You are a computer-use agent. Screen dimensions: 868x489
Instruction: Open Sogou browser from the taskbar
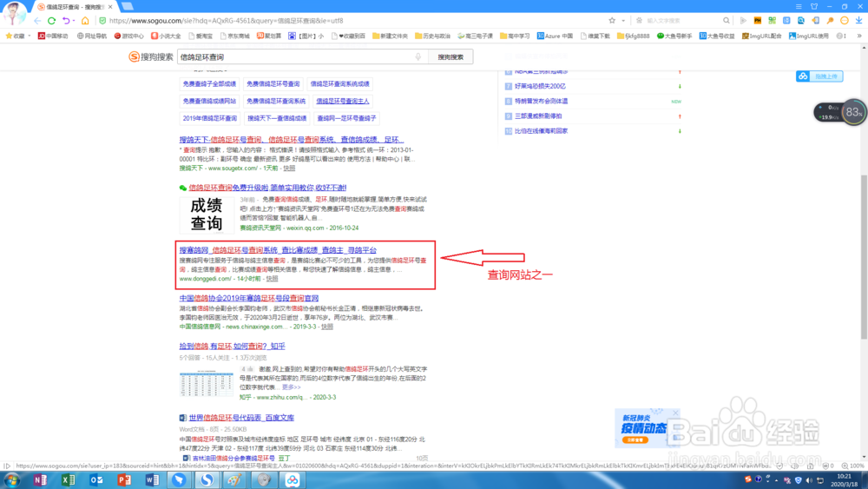pos(207,479)
